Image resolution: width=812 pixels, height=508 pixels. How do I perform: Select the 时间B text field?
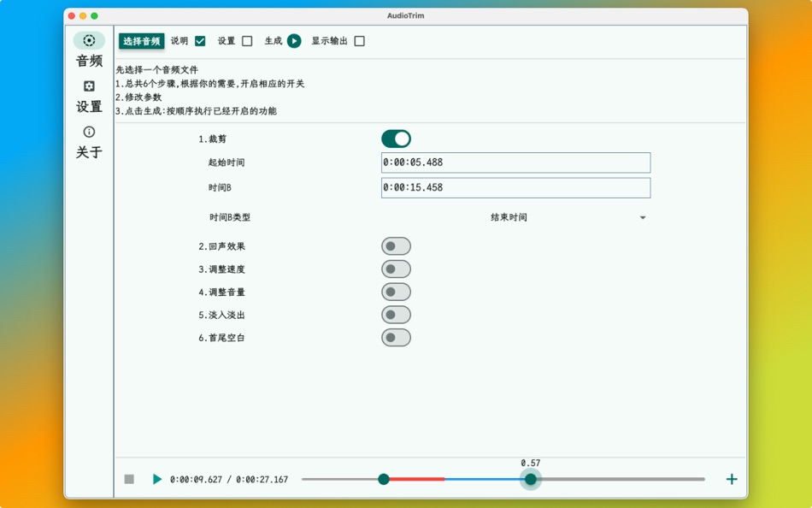[515, 187]
